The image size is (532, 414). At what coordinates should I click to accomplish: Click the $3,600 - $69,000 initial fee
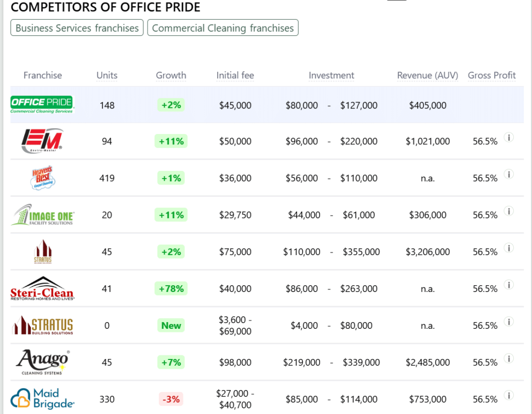[235, 325]
